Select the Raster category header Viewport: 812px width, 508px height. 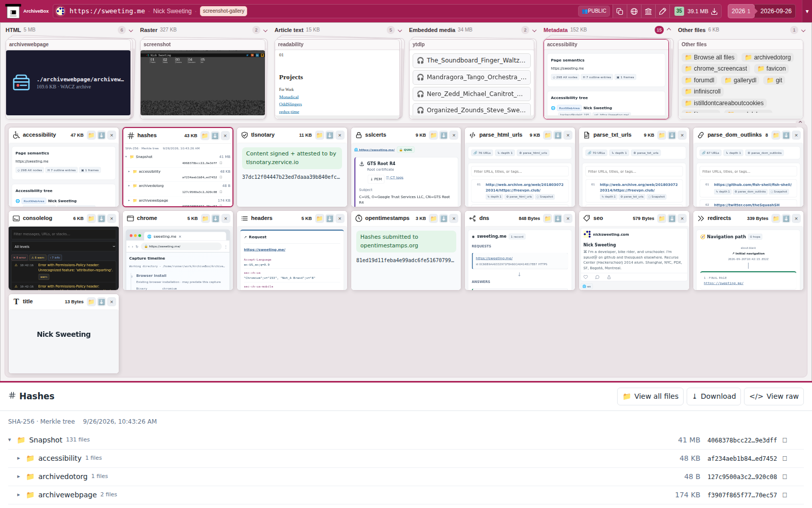click(x=149, y=30)
